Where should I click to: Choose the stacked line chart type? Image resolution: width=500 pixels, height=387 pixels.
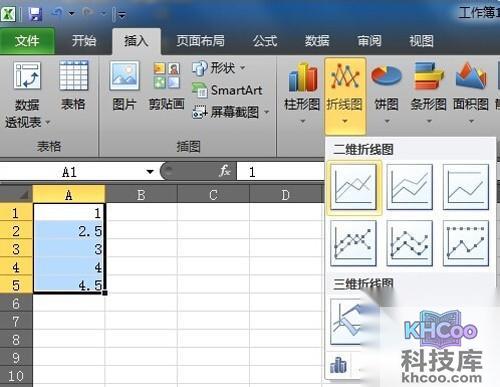[410, 187]
